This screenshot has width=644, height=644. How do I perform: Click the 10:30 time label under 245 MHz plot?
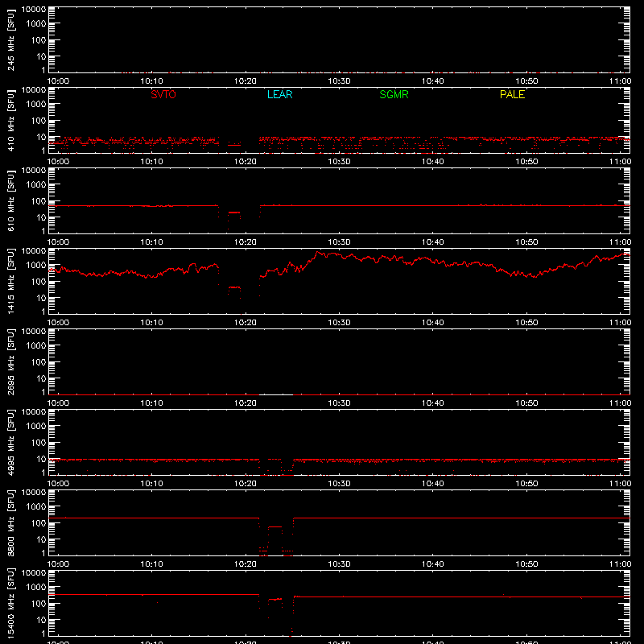pyautogui.click(x=339, y=81)
